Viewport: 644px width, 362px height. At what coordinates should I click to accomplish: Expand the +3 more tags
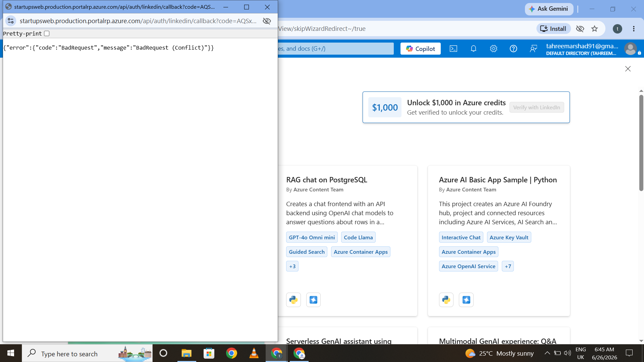292,266
